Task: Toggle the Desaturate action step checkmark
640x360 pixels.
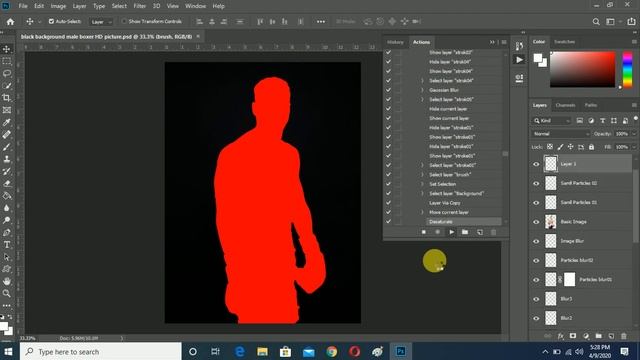Action: tap(388, 222)
